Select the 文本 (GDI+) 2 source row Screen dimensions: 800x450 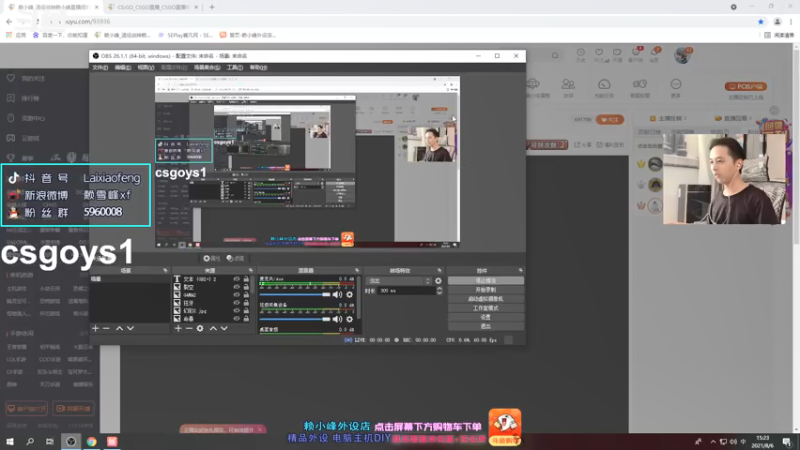pyautogui.click(x=212, y=279)
